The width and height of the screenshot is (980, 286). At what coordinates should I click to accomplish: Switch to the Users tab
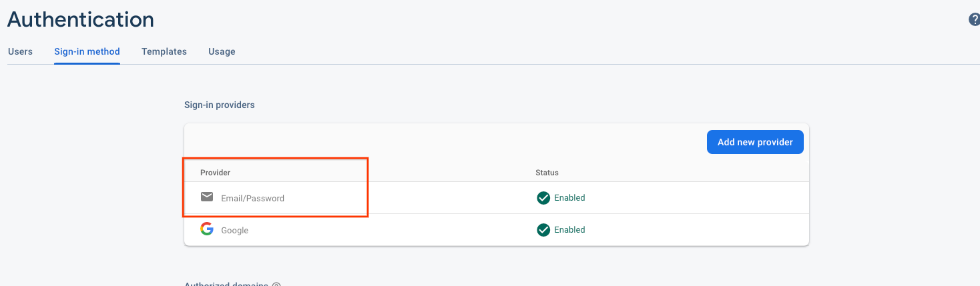point(20,51)
